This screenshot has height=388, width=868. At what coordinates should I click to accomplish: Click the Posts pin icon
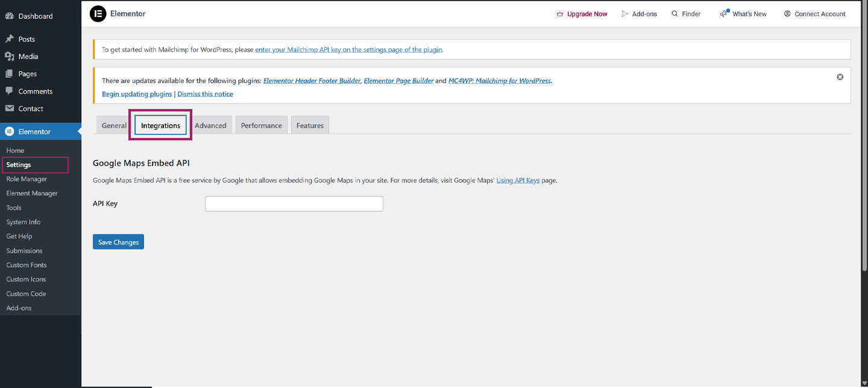pos(10,39)
